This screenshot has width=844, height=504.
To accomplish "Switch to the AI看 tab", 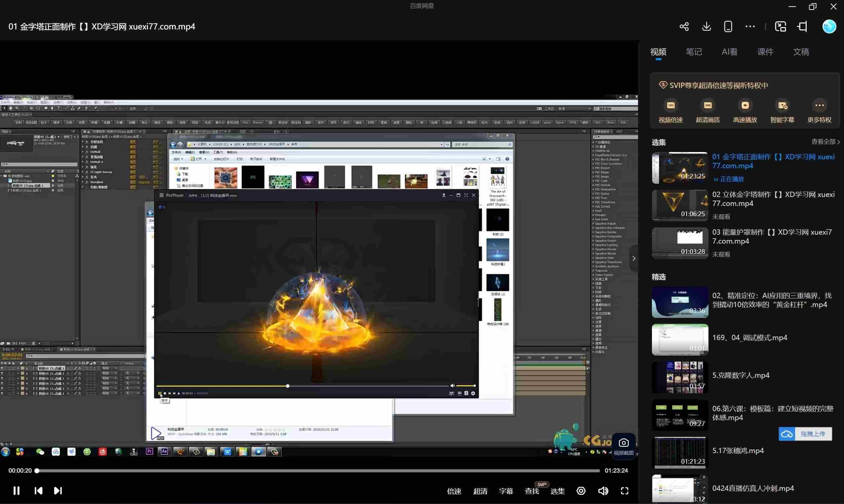I will pos(730,52).
